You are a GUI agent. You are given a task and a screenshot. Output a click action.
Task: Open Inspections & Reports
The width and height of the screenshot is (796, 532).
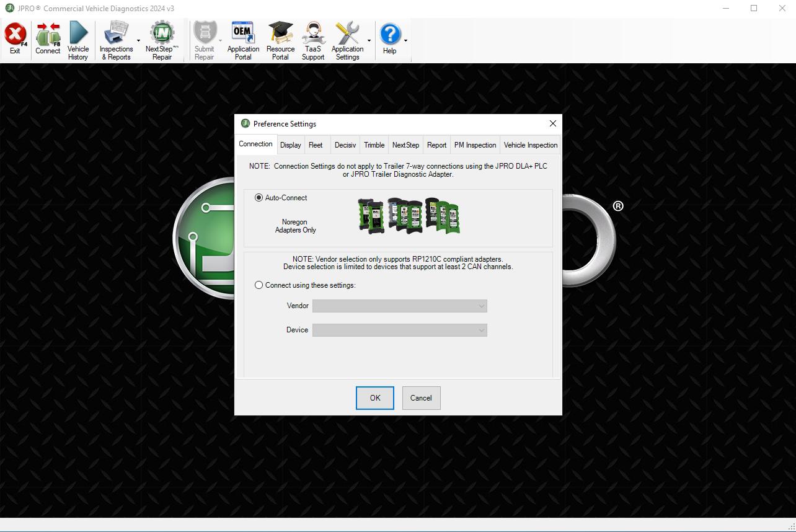(117, 39)
